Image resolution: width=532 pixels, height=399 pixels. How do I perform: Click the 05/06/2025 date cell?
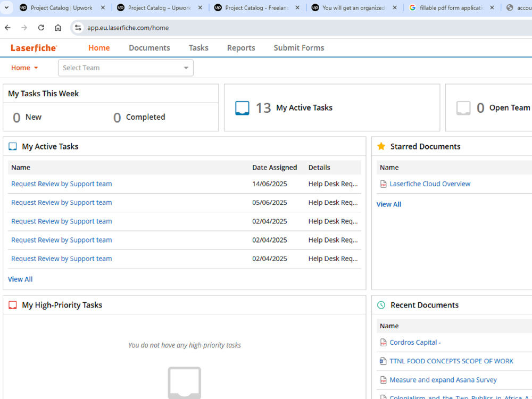pos(269,203)
